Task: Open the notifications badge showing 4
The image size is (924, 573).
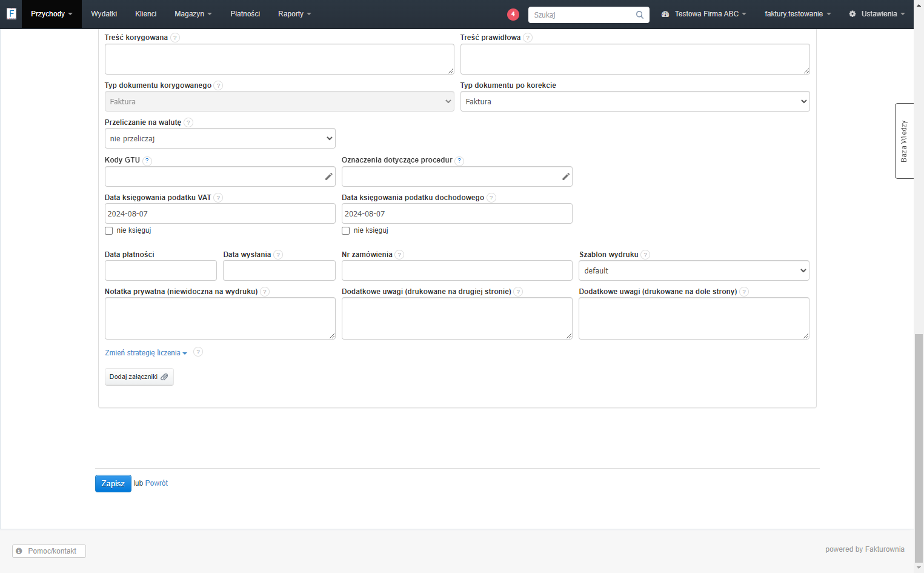Action: click(513, 14)
